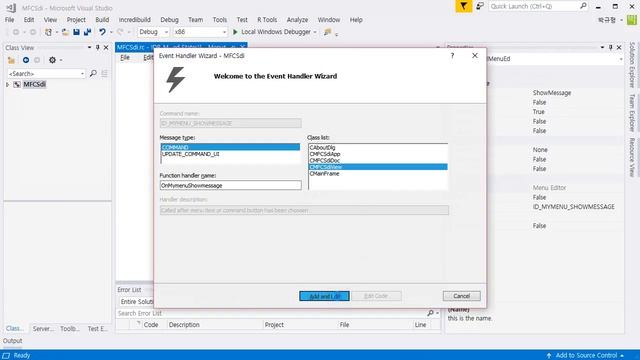This screenshot has width=640, height=360.
Task: Open Class View settings gear icon
Action: point(52,60)
